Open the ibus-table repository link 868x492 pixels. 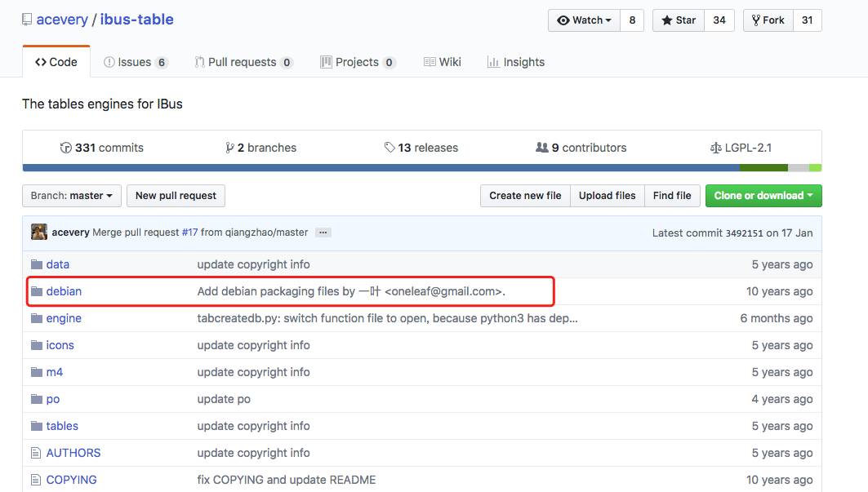pos(136,20)
